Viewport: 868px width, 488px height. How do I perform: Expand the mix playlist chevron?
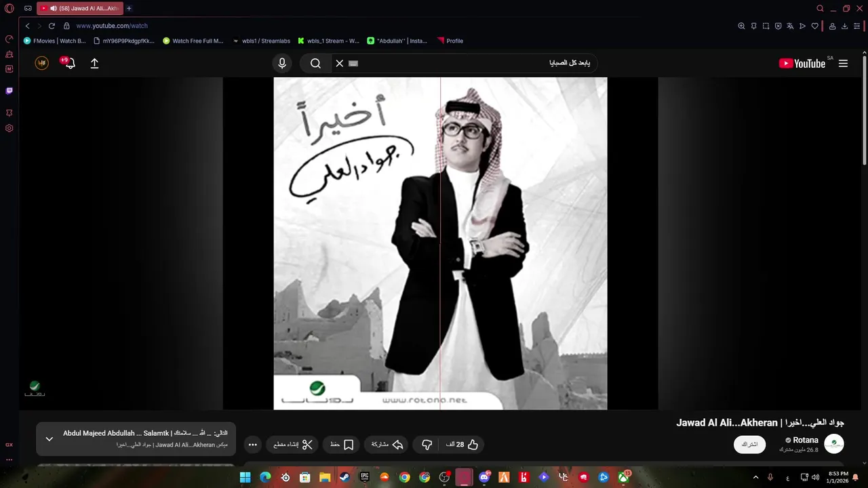coord(50,439)
